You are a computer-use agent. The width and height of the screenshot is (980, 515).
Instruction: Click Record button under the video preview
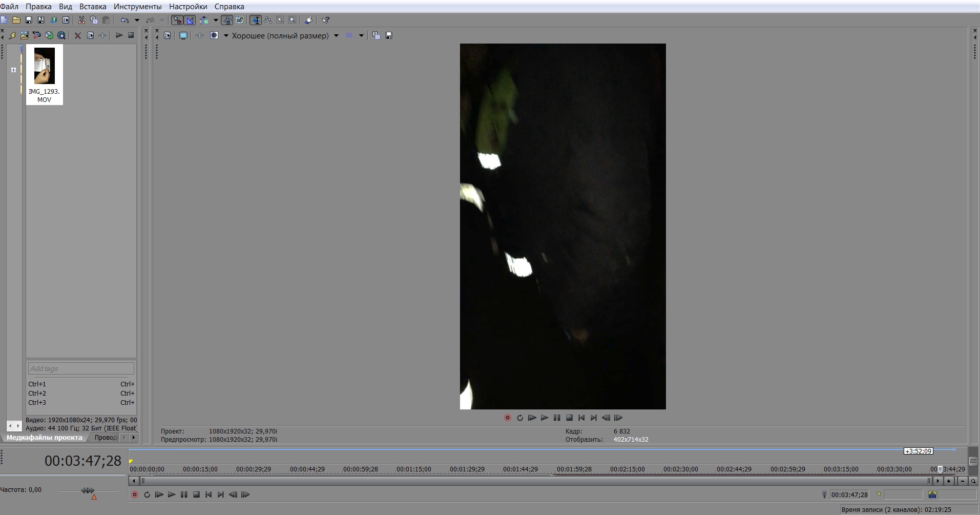pyautogui.click(x=508, y=418)
